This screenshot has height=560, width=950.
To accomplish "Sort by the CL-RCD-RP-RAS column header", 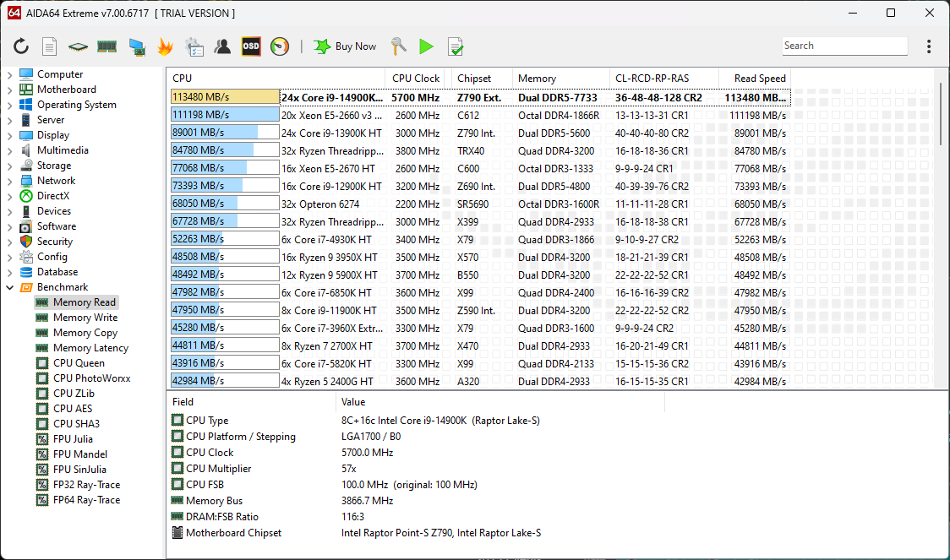I will [x=664, y=78].
